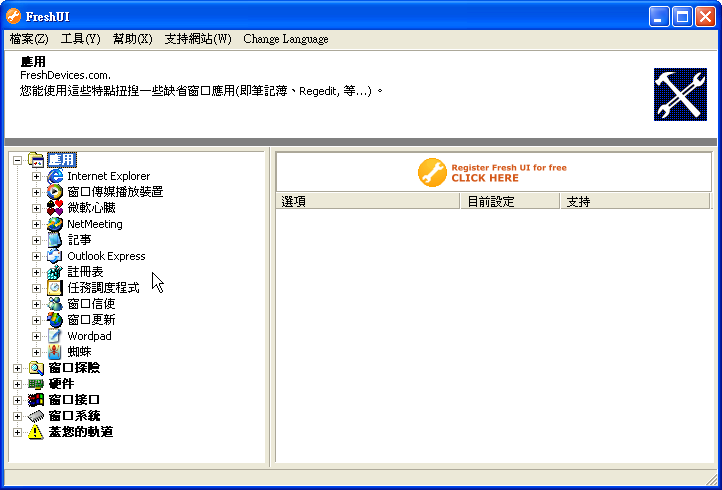The width and height of the screenshot is (722, 490).
Task: Collapse the 應用 tree node
Action: 17,160
